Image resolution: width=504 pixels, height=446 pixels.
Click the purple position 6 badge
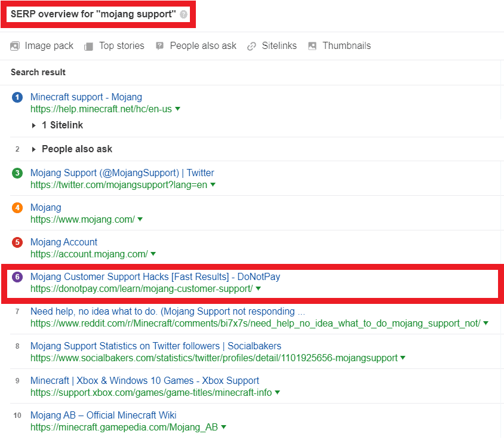17,276
